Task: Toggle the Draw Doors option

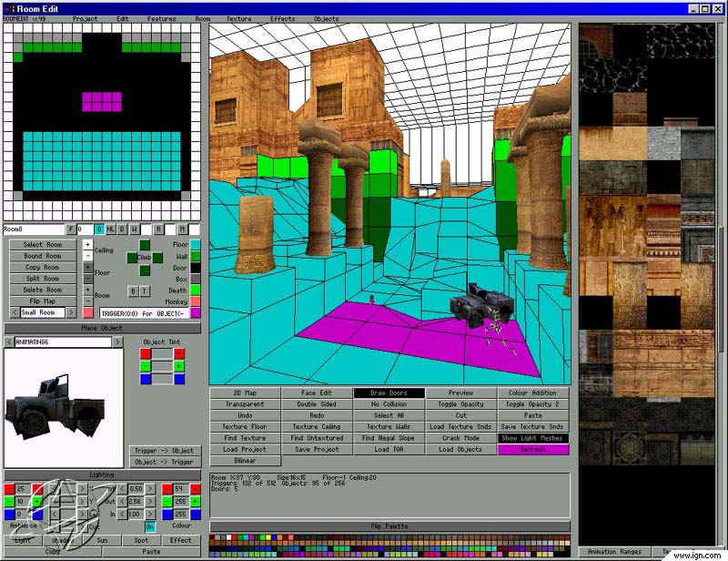Action: tap(389, 393)
